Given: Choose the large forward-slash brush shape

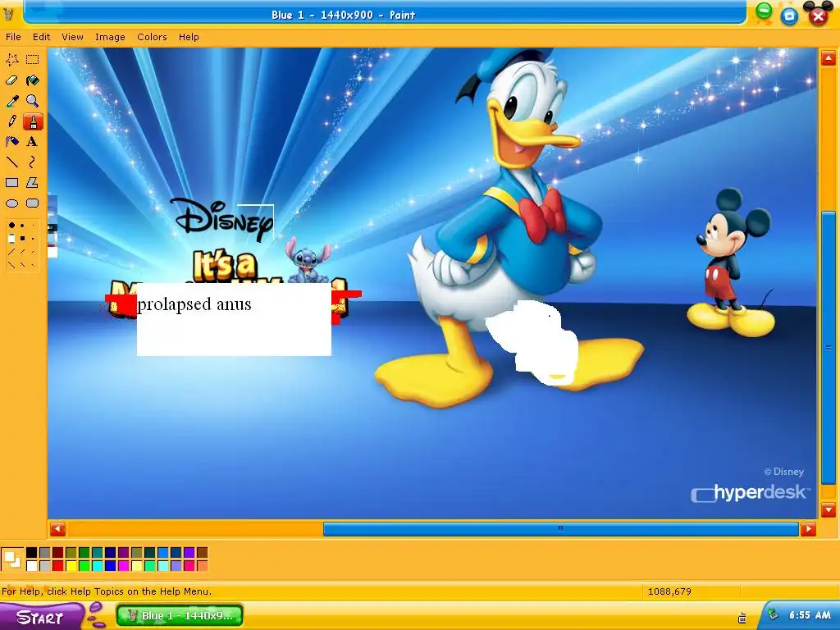Looking at the screenshot, I should [11, 252].
